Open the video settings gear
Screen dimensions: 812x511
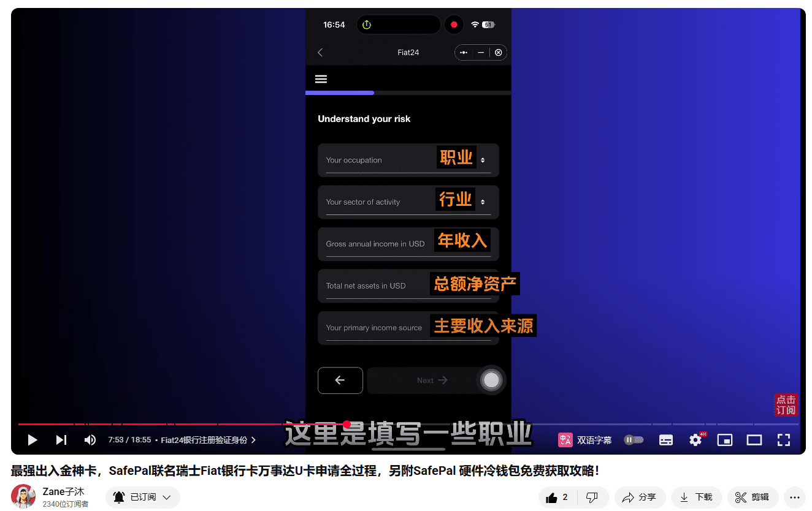[695, 440]
